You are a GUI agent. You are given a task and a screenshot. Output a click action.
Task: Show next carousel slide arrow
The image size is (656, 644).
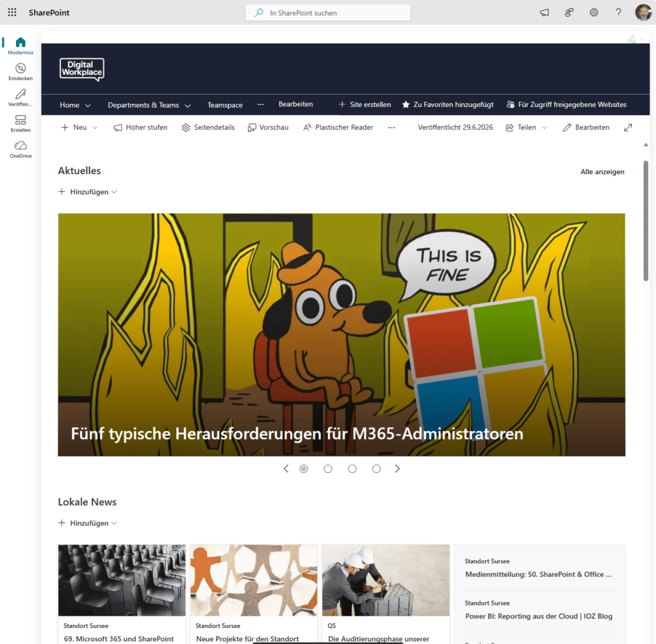397,468
